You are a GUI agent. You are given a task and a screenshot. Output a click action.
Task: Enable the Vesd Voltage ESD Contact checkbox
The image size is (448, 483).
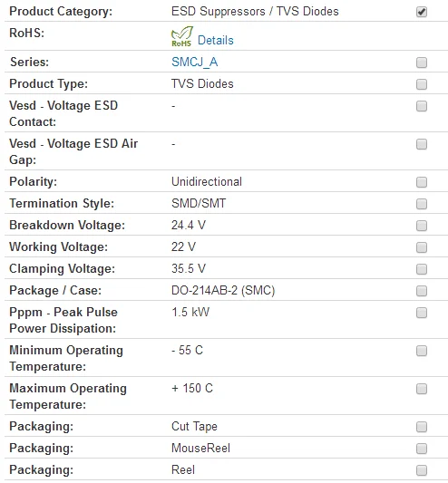coord(422,106)
